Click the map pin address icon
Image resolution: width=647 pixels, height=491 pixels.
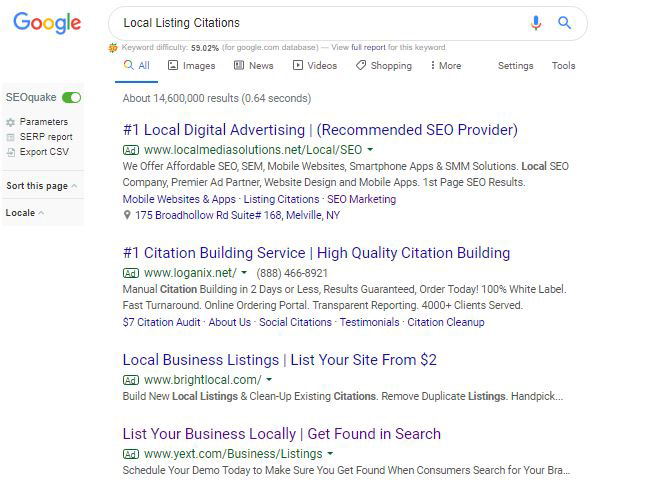point(128,215)
